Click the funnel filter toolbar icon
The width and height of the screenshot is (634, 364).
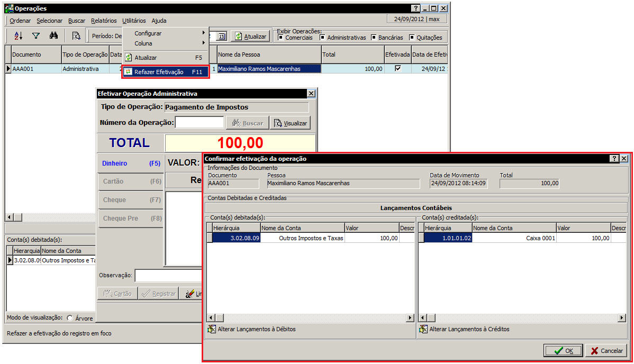click(x=36, y=36)
